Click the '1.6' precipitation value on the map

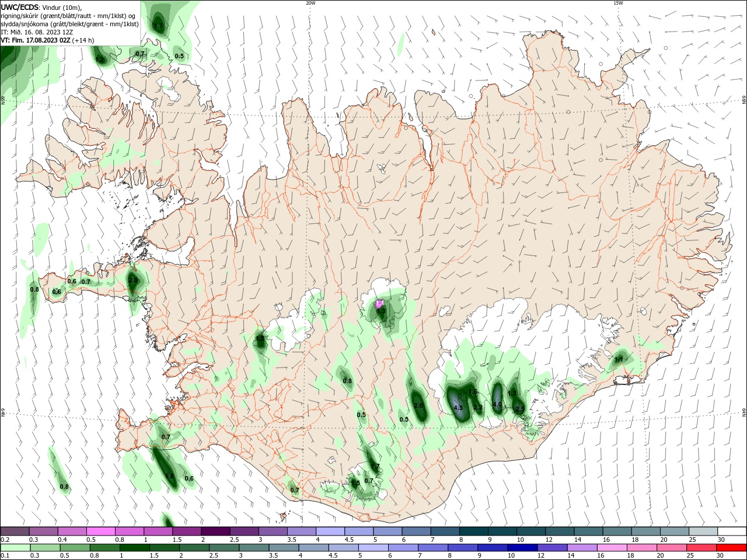click(x=473, y=391)
